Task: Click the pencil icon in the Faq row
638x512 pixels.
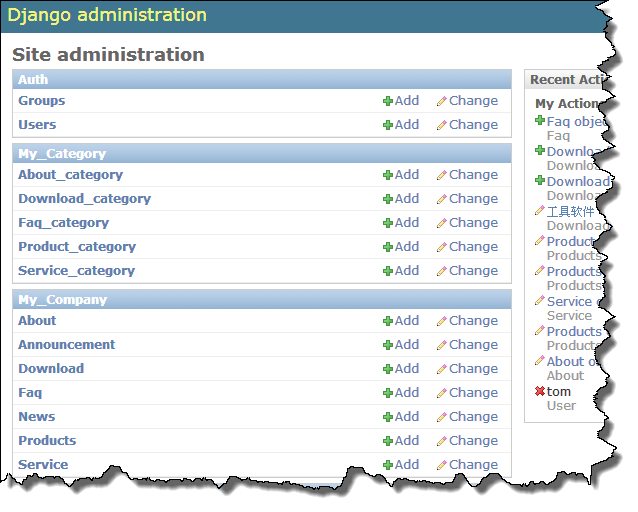Action: (x=441, y=393)
